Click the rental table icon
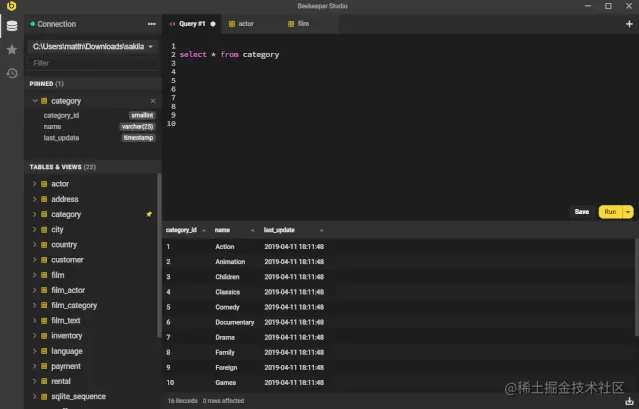639x409 pixels. pos(44,381)
